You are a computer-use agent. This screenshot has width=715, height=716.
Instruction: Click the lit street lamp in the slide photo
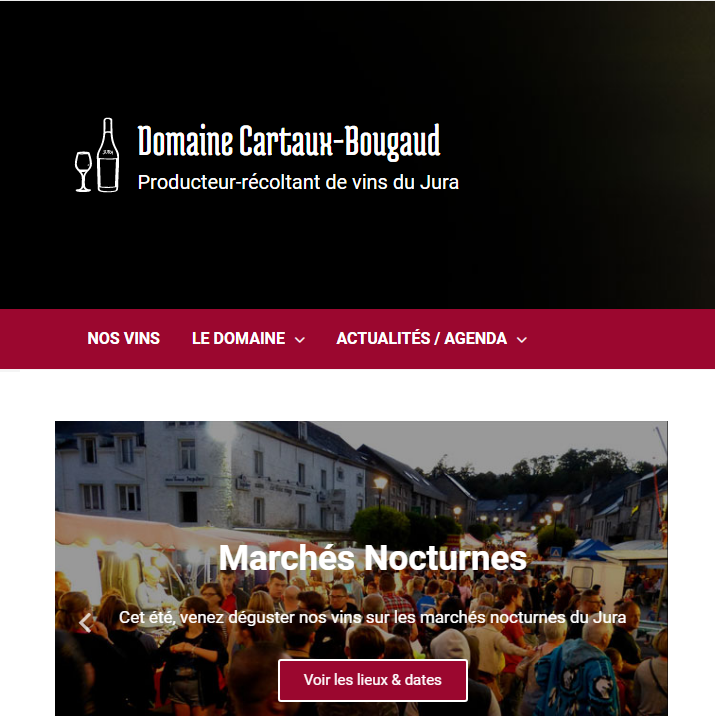(x=380, y=483)
